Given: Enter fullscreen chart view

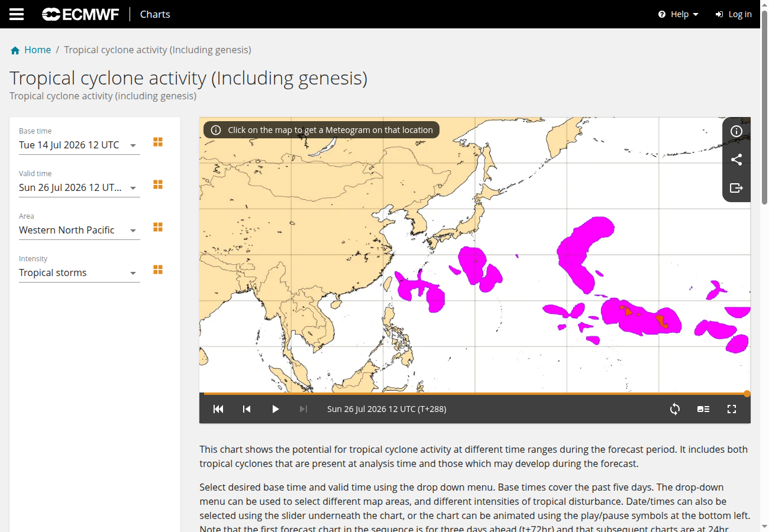Looking at the screenshot, I should pos(732,409).
